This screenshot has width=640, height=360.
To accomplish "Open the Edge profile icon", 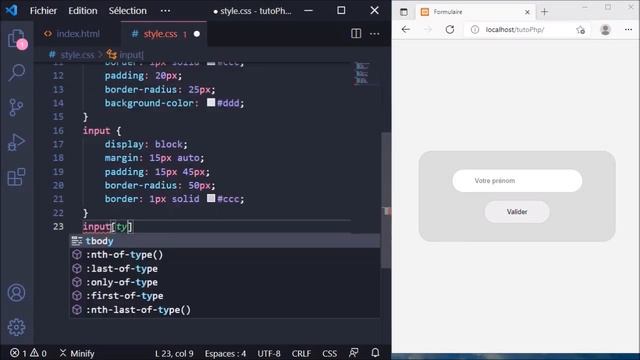I will 605,29.
